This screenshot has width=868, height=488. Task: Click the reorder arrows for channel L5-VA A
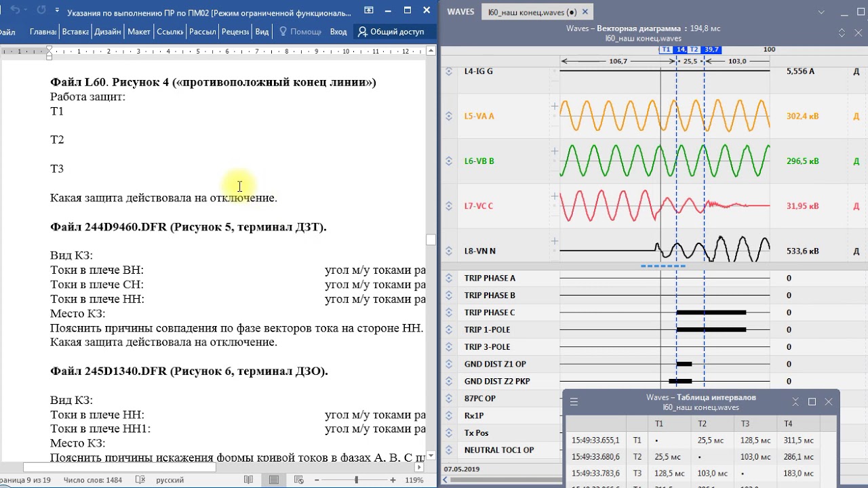coord(449,116)
